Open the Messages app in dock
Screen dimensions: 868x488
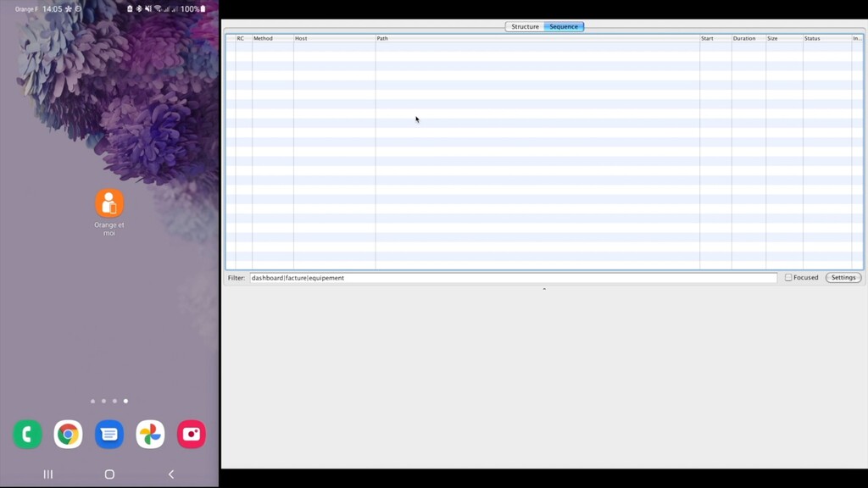tap(109, 434)
